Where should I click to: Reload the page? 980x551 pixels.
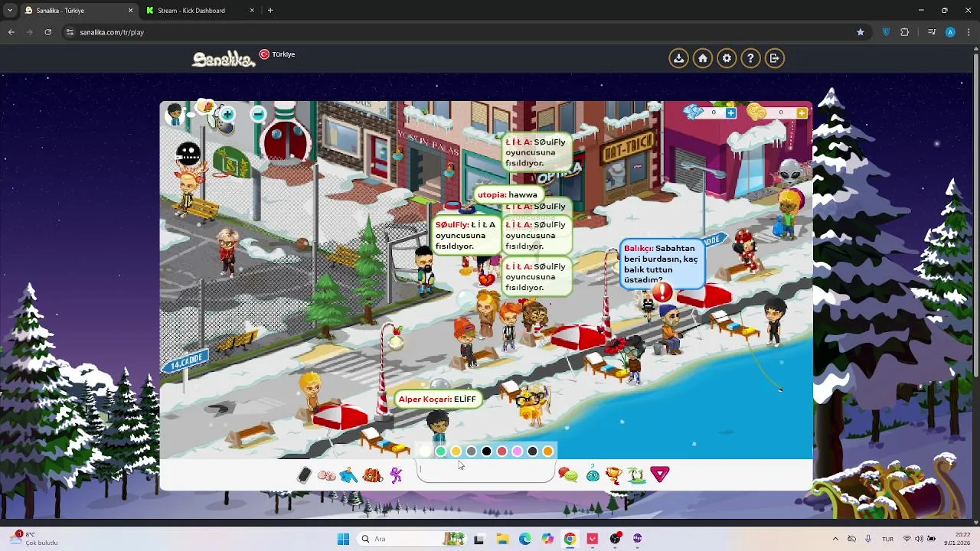click(47, 32)
